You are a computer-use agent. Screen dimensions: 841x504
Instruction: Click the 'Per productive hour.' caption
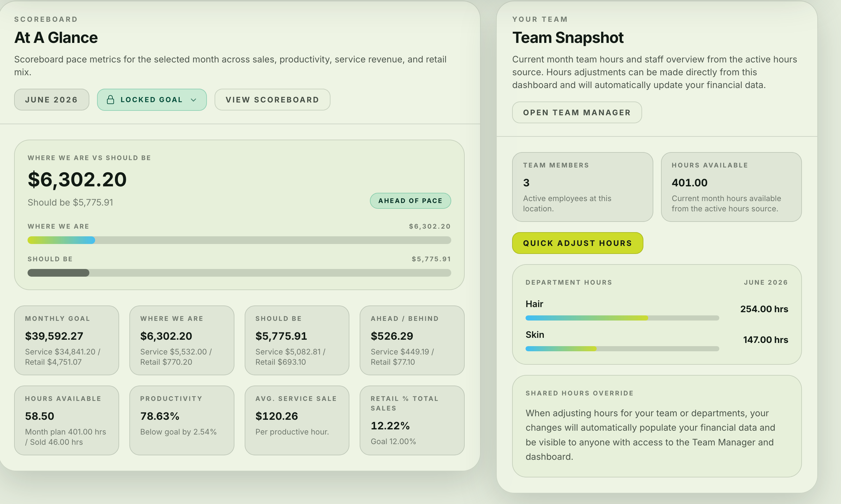pyautogui.click(x=292, y=432)
